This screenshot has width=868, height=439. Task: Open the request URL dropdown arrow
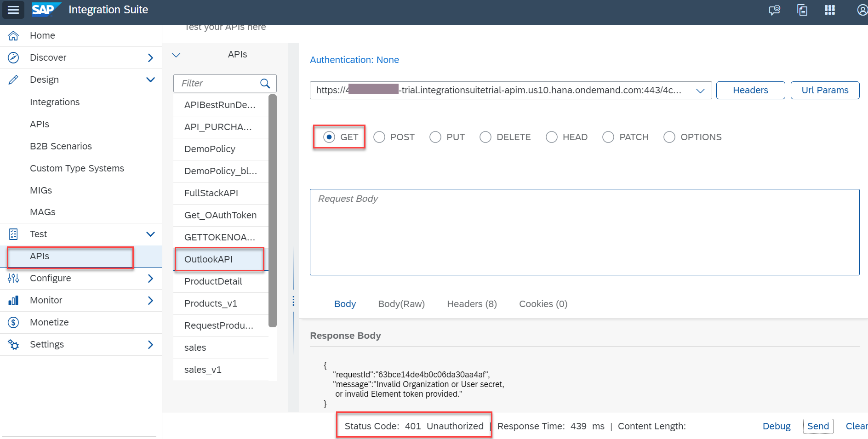(x=700, y=90)
